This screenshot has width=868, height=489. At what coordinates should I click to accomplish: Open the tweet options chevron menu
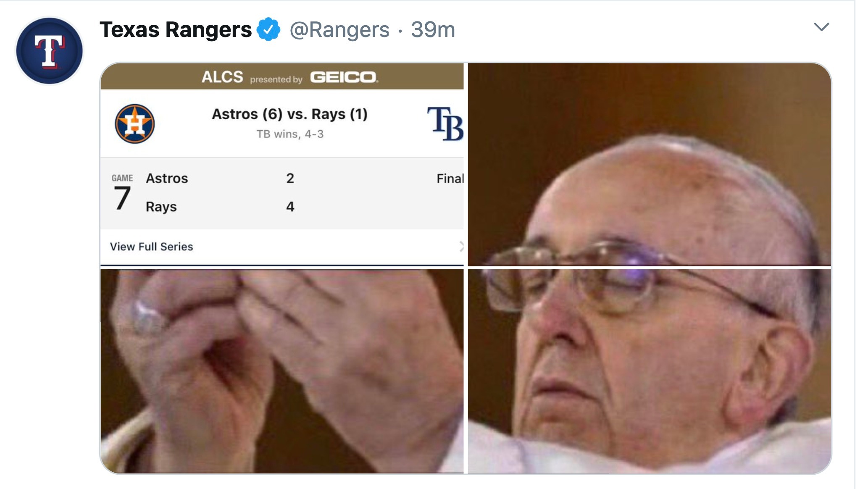(821, 27)
